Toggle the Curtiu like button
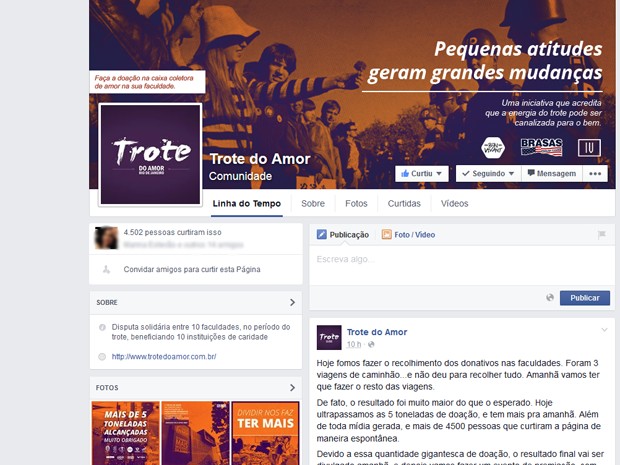The image size is (620, 465). coord(422,174)
